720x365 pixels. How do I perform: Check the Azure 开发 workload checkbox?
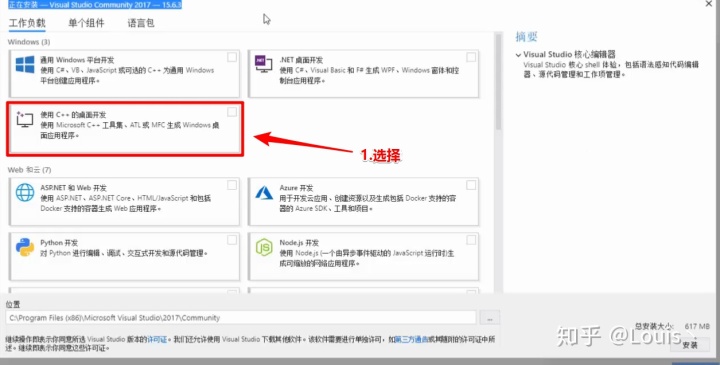tap(471, 185)
